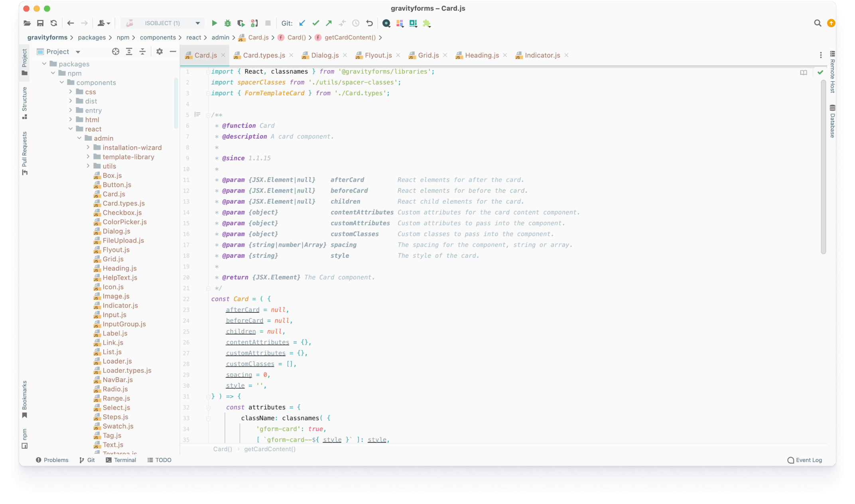The height and width of the screenshot is (504, 855).
Task: Switch to the Heading.js tab
Action: pyautogui.click(x=482, y=55)
